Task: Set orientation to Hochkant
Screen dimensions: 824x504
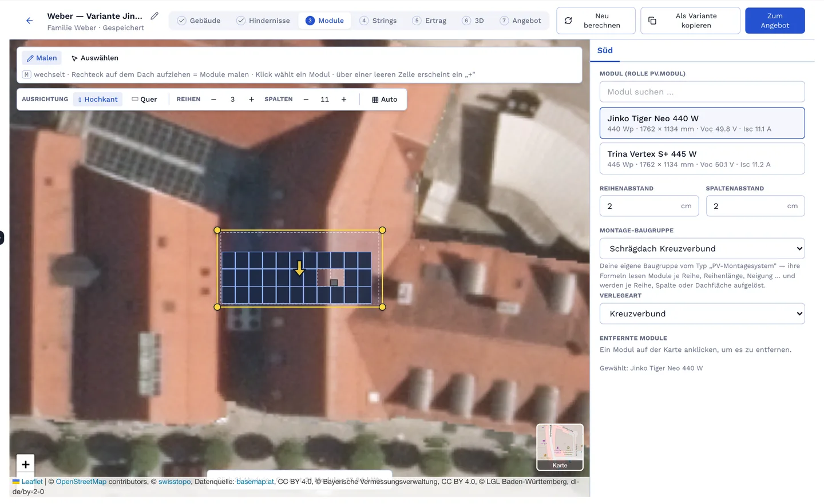Action: 98,100
